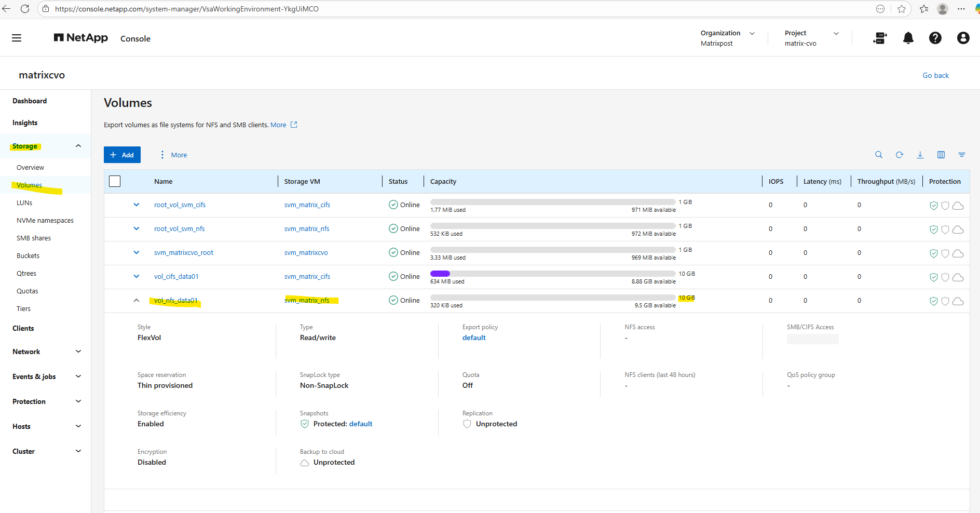The height and width of the screenshot is (513, 980).
Task: Click the search icon above volumes table
Action: (x=878, y=155)
